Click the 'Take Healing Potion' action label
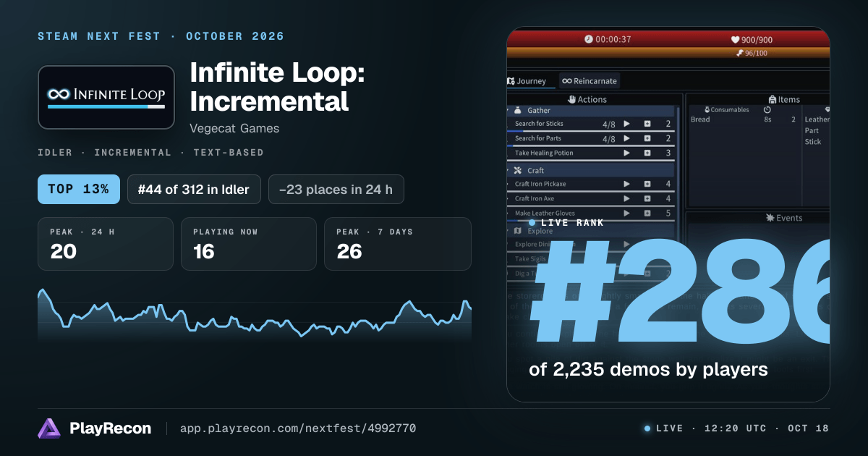868x456 pixels. (x=544, y=153)
